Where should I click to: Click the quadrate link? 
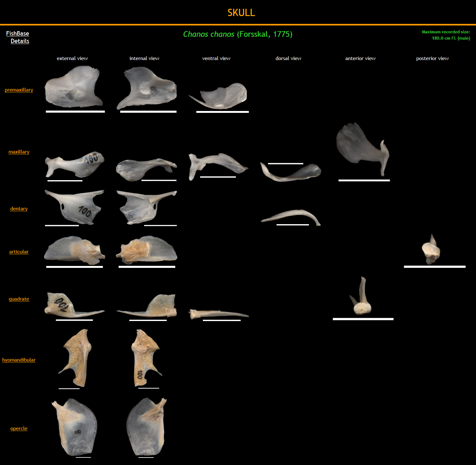pyautogui.click(x=19, y=299)
